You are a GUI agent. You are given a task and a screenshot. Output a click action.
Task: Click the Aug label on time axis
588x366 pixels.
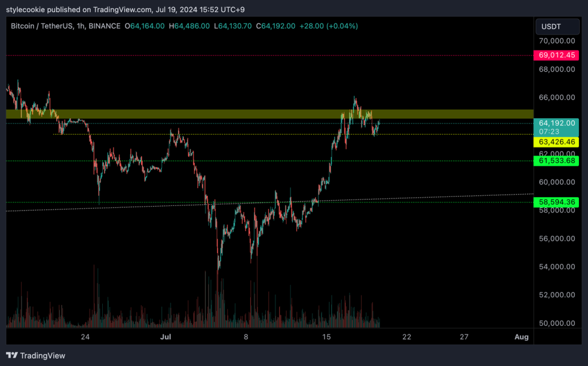521,337
